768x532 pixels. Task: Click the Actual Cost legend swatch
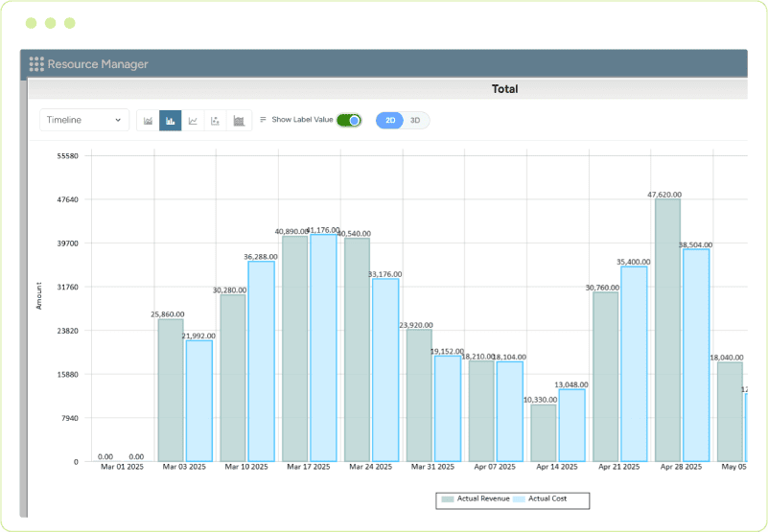tap(519, 499)
